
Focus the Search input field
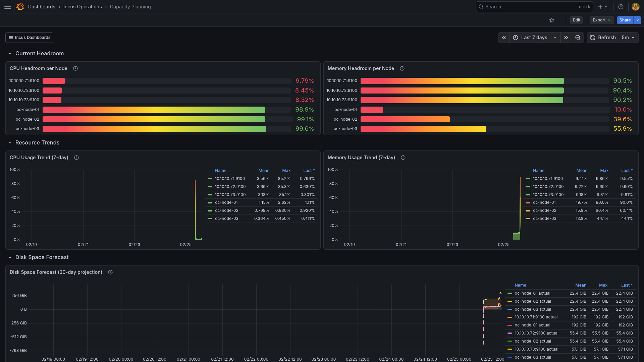tap(534, 7)
